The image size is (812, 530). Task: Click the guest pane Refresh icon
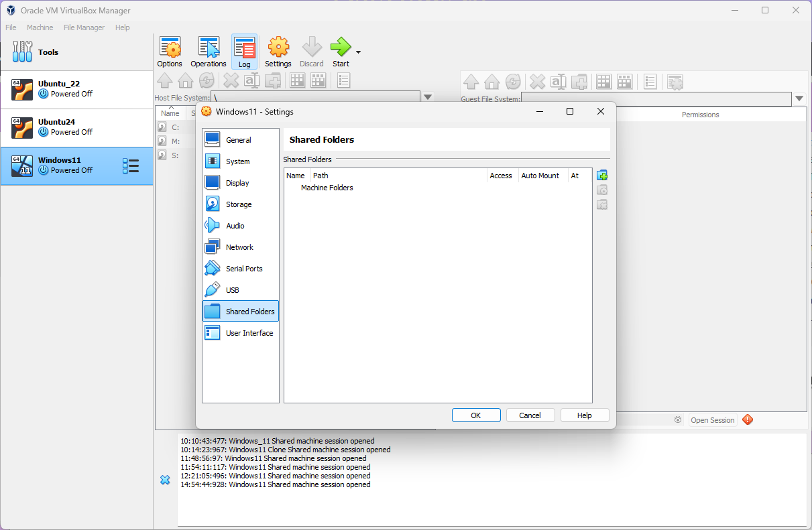pos(513,82)
